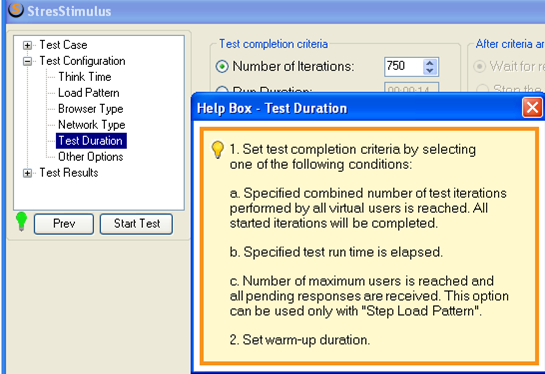This screenshot has width=545, height=374.
Task: Click 'b. Specified test run time is elapsed.' text
Action: [x=336, y=252]
